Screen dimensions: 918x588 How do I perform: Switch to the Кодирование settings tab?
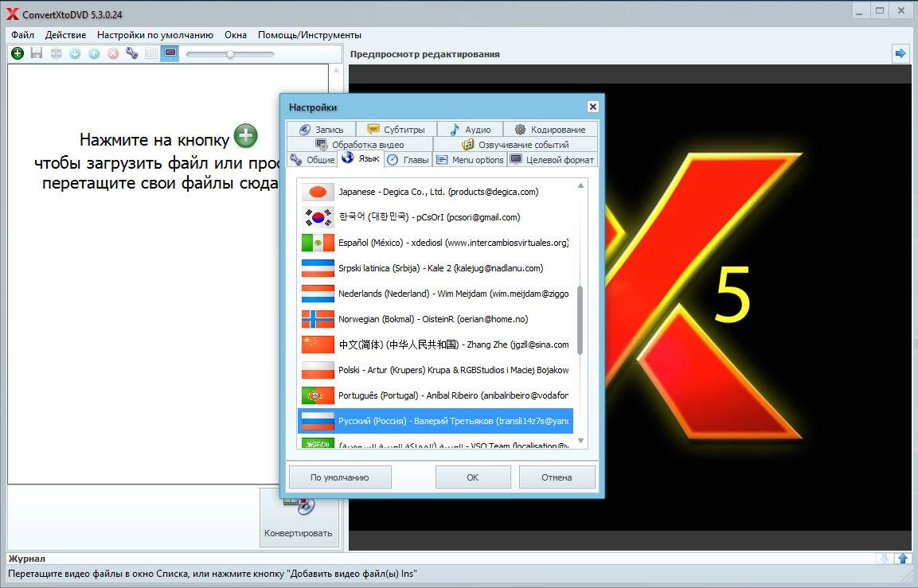point(550,130)
